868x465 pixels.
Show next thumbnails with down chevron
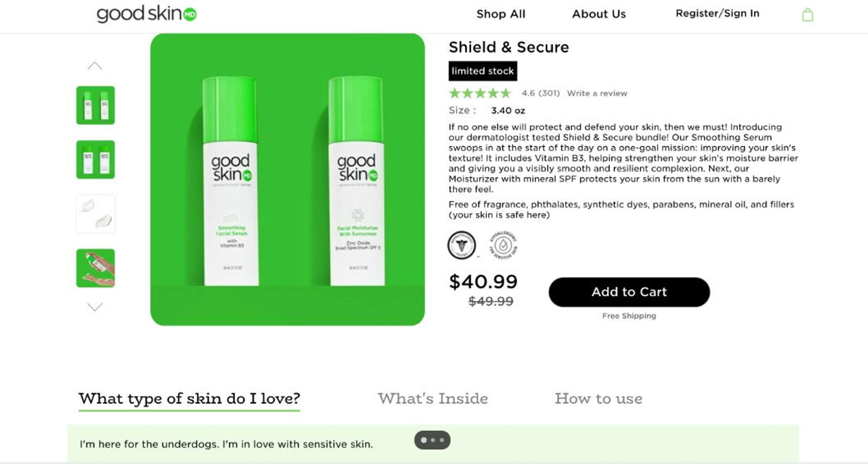[x=95, y=307]
